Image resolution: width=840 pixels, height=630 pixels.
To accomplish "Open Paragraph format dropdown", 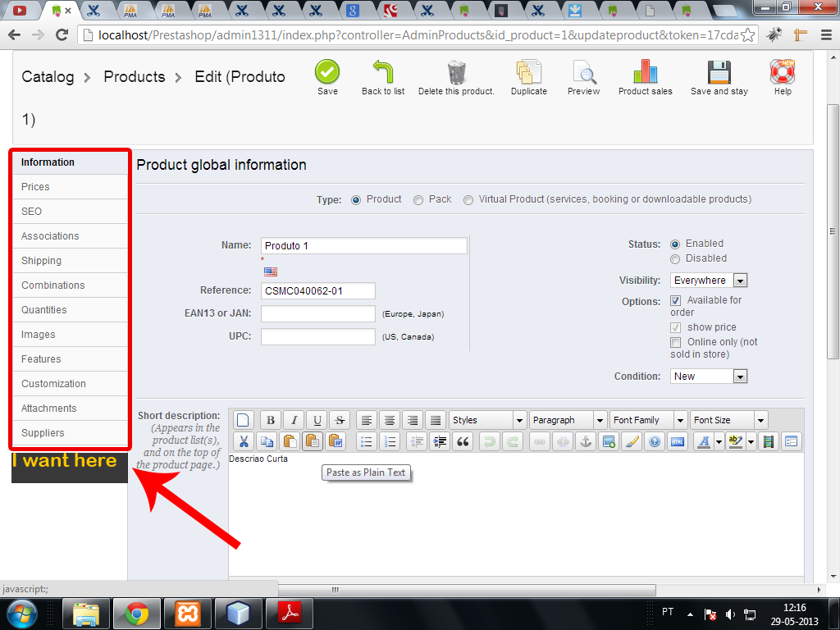I will [x=568, y=420].
